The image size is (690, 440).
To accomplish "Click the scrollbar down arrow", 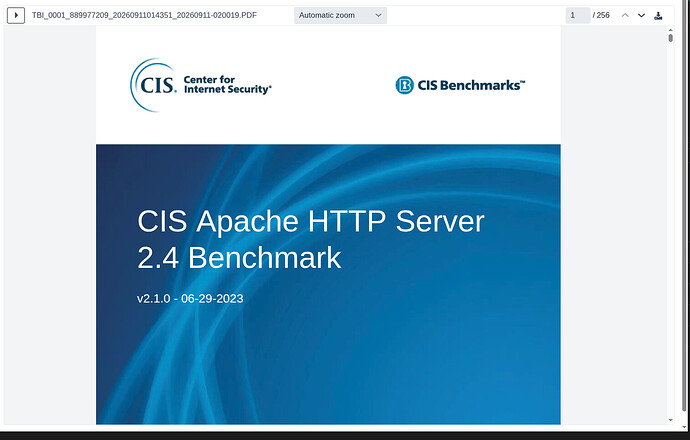I will point(670,420).
